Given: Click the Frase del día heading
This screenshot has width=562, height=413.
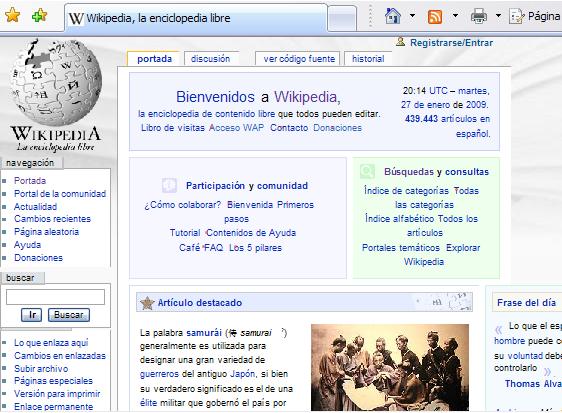Looking at the screenshot, I should (527, 303).
